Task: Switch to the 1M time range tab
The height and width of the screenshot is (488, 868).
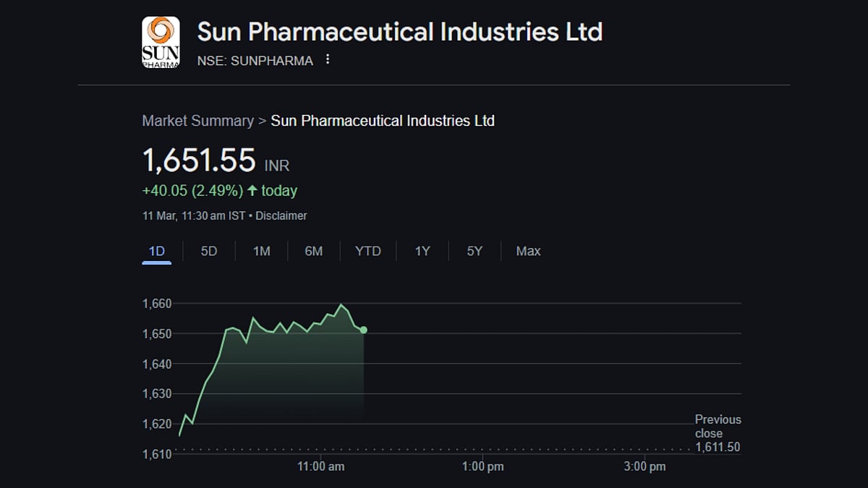Action: 261,251
